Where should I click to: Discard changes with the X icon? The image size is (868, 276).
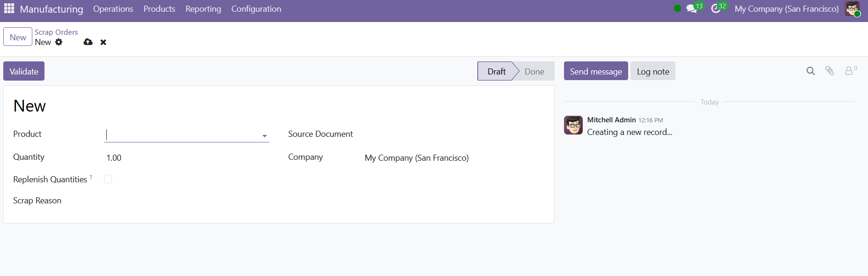tap(103, 42)
